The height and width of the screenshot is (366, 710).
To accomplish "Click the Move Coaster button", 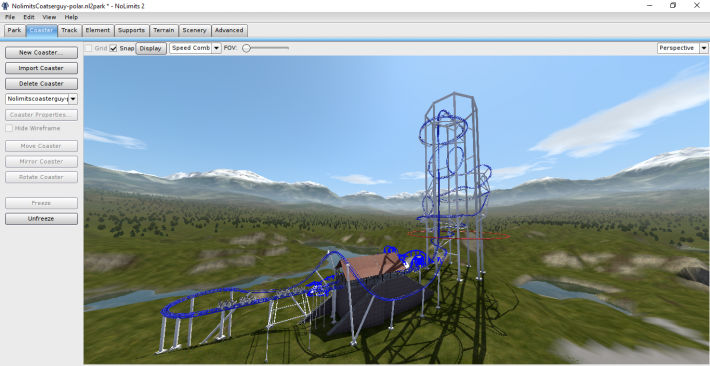I will 41,146.
